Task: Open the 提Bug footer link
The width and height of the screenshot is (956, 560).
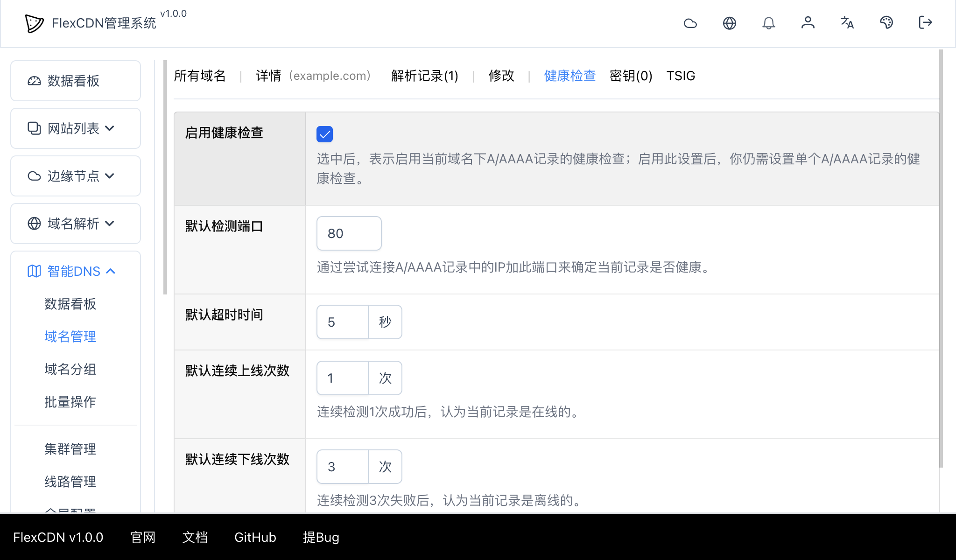Action: pyautogui.click(x=321, y=537)
